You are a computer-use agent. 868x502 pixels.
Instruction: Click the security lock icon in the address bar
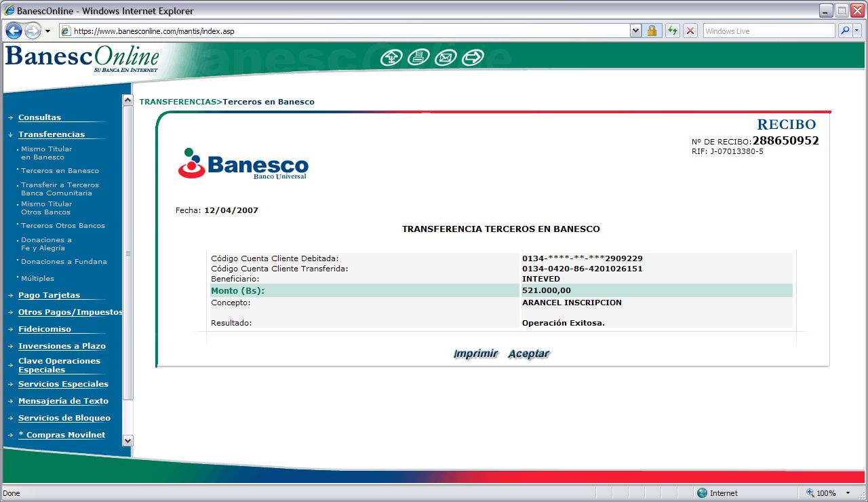[652, 31]
